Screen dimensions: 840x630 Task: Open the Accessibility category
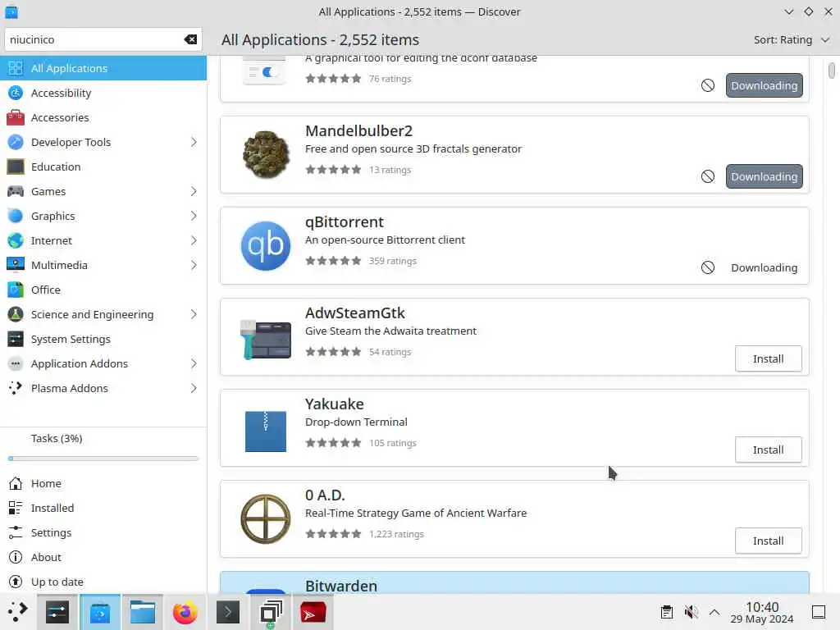103,94
